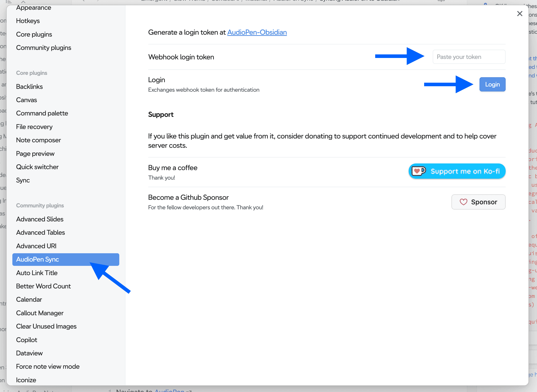Select Advanced Tables plugin settings
This screenshot has height=392, width=537.
(40, 232)
